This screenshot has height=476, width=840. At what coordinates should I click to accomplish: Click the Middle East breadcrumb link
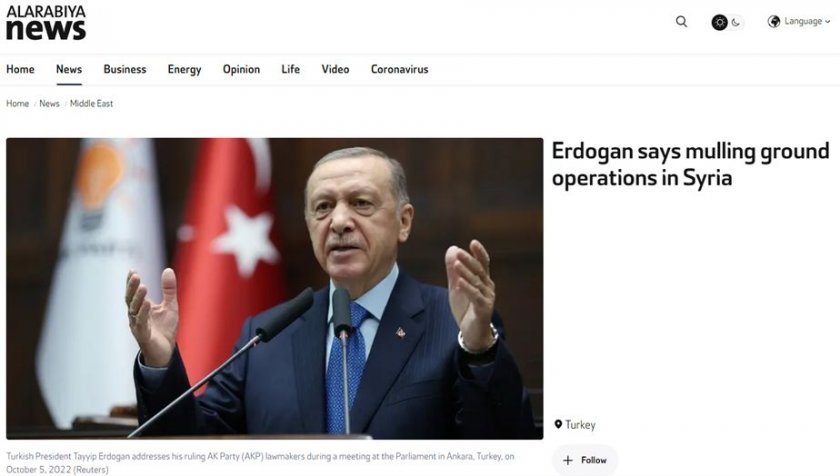pyautogui.click(x=92, y=103)
